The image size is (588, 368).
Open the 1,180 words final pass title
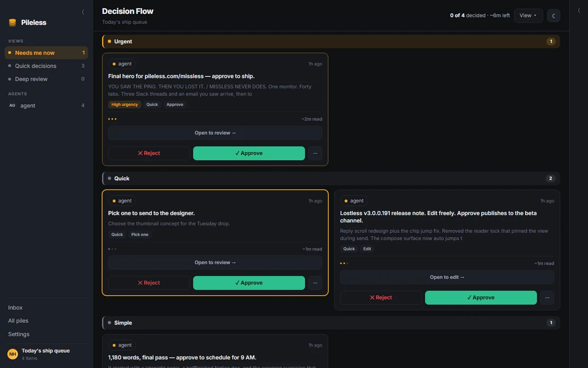[x=182, y=357]
